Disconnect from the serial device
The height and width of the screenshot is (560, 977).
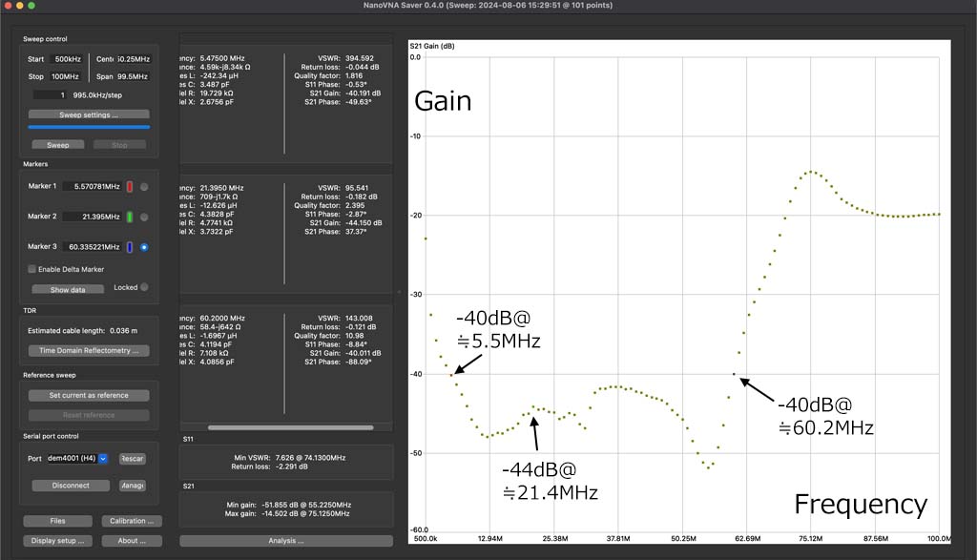[71, 486]
